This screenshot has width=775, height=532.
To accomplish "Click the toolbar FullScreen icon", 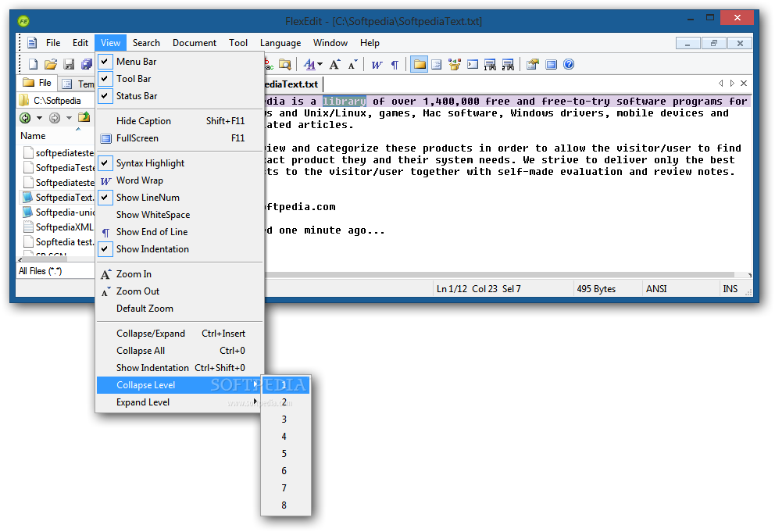I will [551, 64].
